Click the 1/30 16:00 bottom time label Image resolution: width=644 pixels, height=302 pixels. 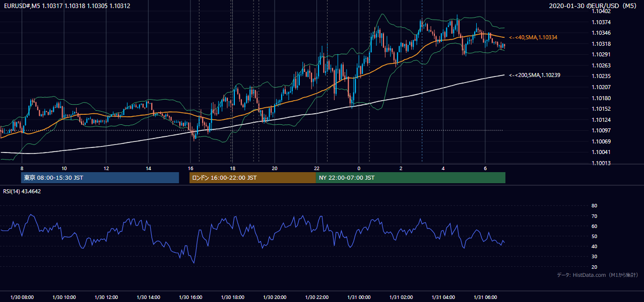coord(190,297)
